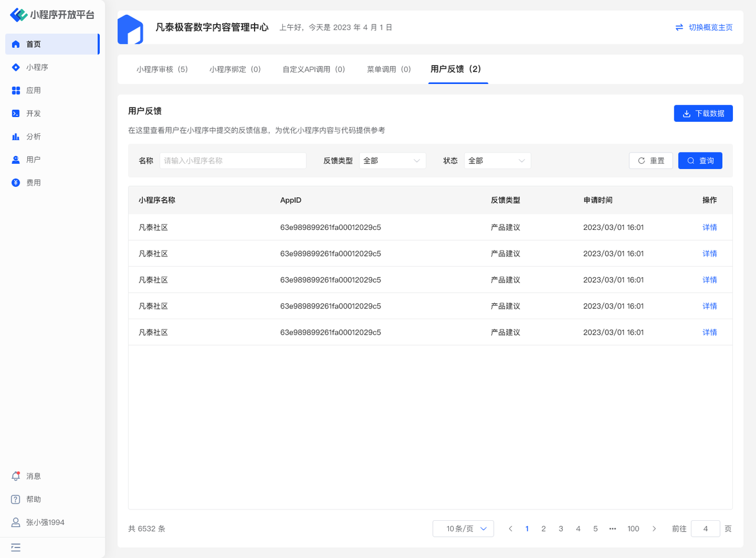Click the 首页 home icon in sidebar
Screen dimensions: 756x558
coord(16,44)
